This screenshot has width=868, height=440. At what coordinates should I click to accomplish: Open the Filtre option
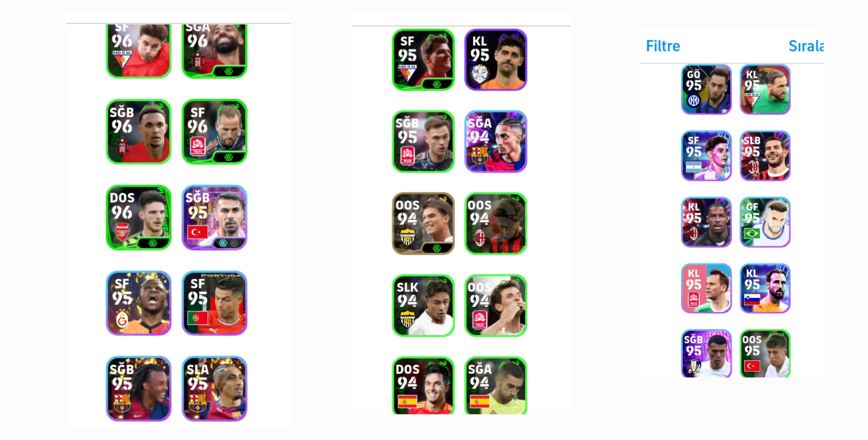(663, 46)
